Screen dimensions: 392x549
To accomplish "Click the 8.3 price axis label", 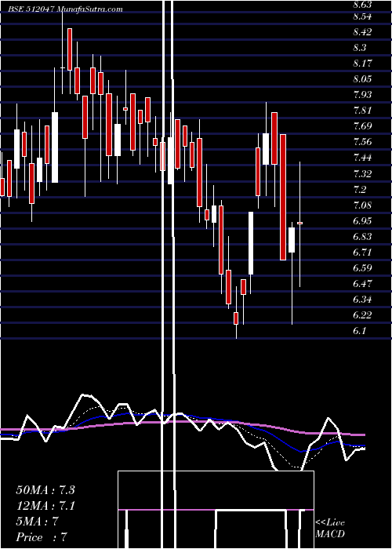I will pyautogui.click(x=359, y=48).
